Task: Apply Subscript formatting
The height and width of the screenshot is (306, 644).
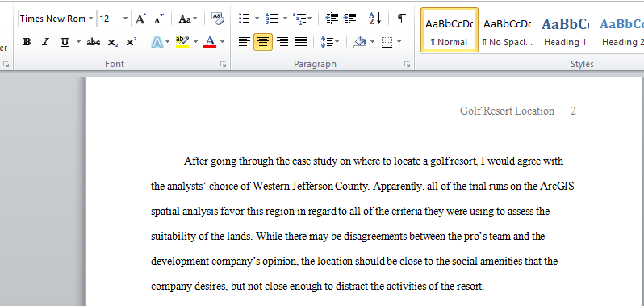Action: [112, 42]
